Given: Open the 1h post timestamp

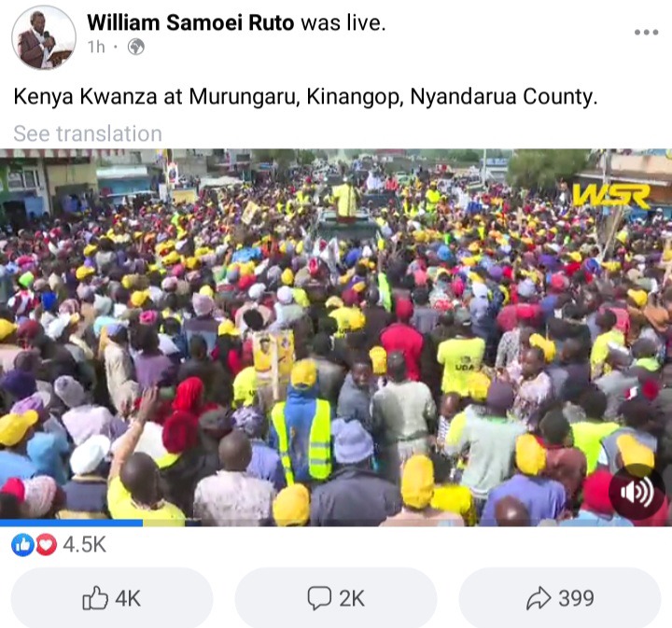Looking at the screenshot, I should pyautogui.click(x=96, y=47).
